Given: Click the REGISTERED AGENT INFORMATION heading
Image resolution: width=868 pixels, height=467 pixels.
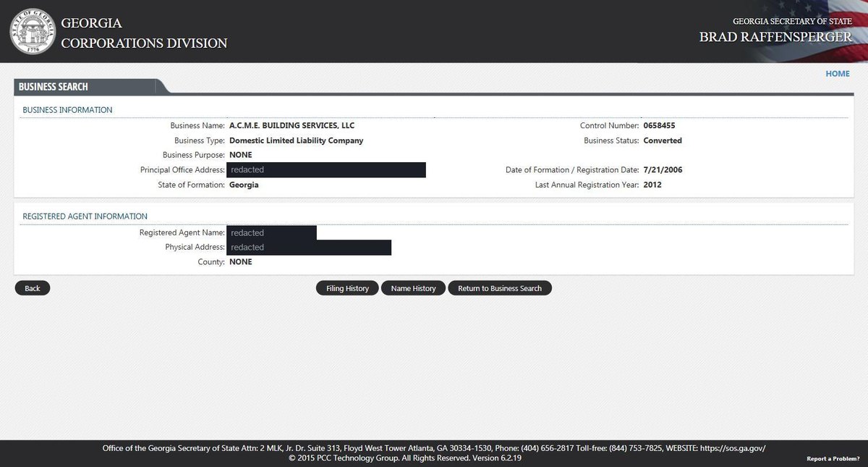Looking at the screenshot, I should (85, 216).
